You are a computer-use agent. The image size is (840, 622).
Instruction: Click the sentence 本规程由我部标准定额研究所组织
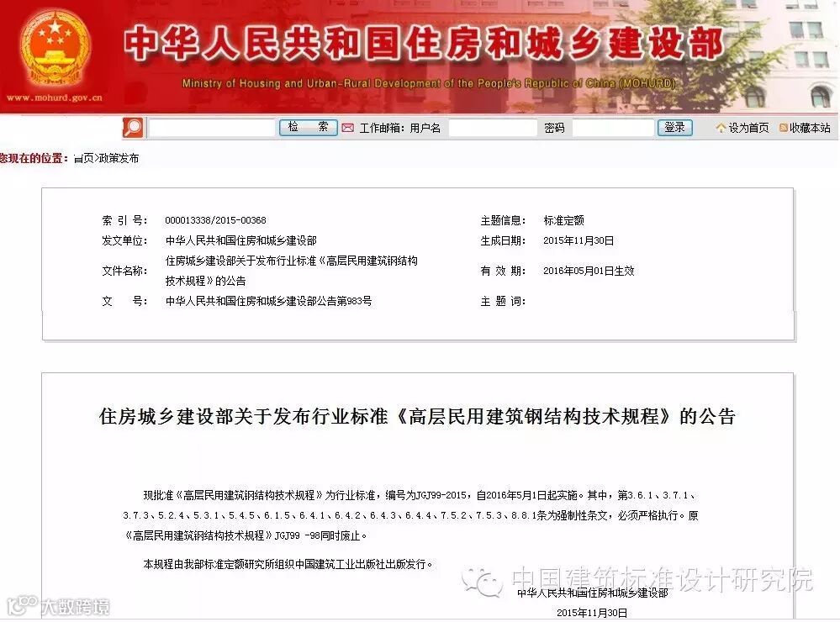288,564
